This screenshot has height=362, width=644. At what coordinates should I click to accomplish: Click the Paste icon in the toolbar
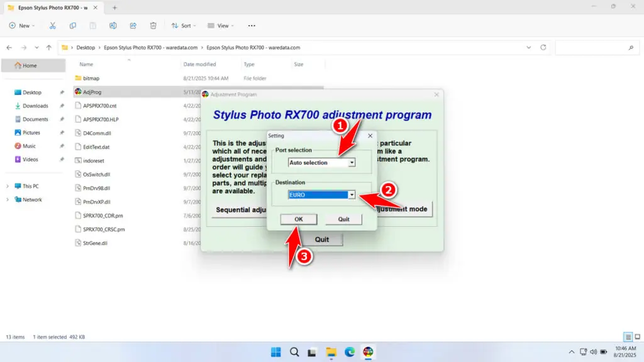92,25
